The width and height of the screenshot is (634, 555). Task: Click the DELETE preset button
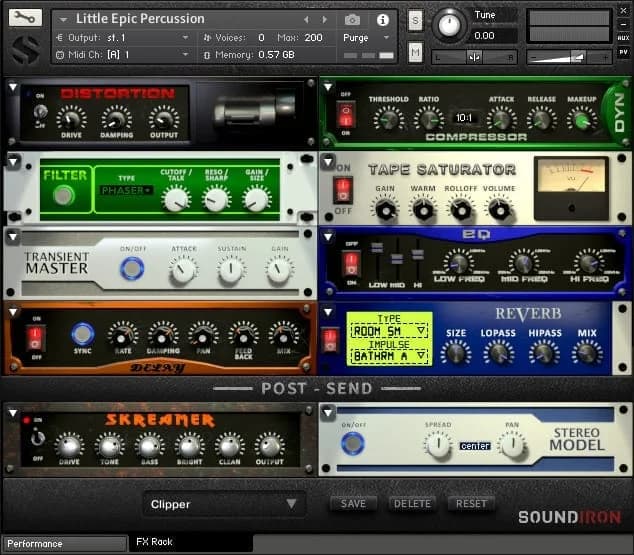point(412,504)
